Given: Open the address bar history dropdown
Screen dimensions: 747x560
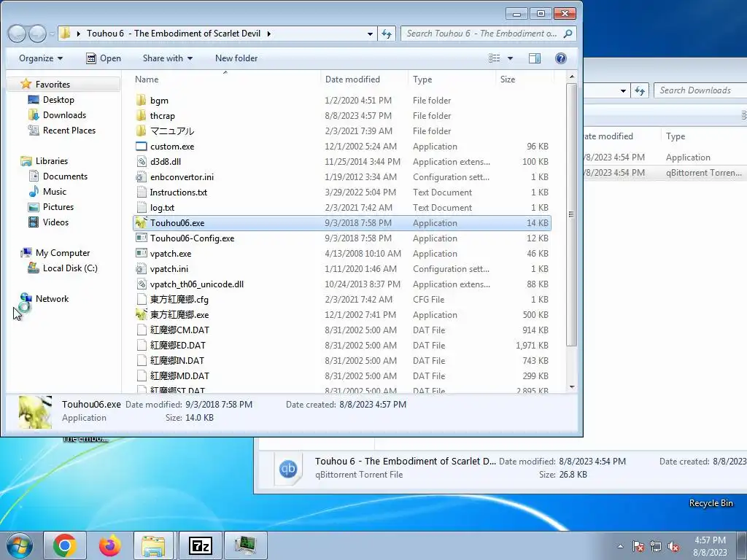Looking at the screenshot, I should [x=370, y=34].
